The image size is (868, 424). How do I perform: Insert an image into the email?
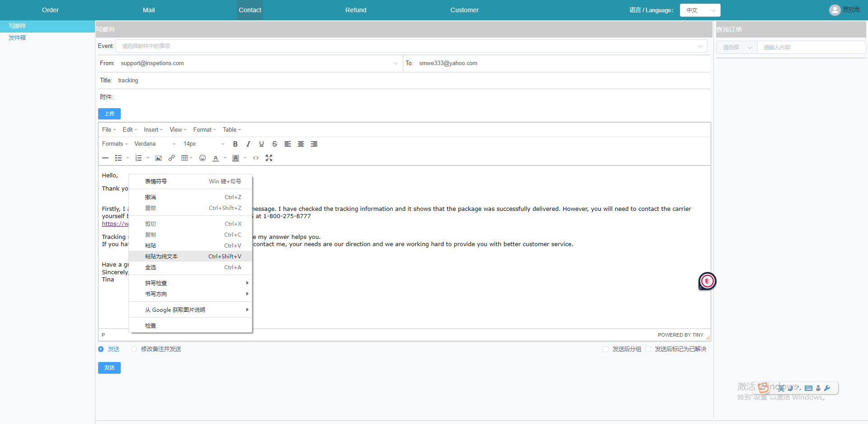158,158
